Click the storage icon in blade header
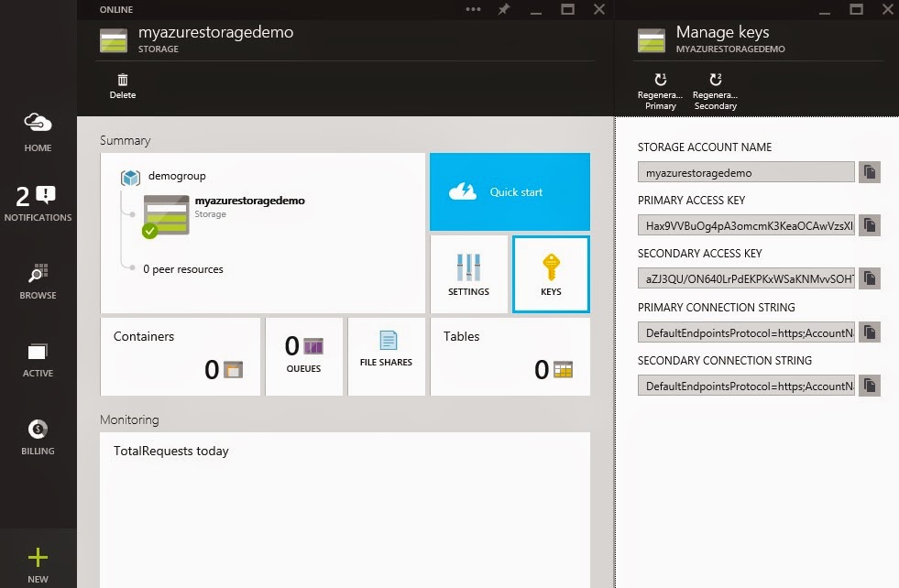The width and height of the screenshot is (899, 588). click(x=114, y=40)
